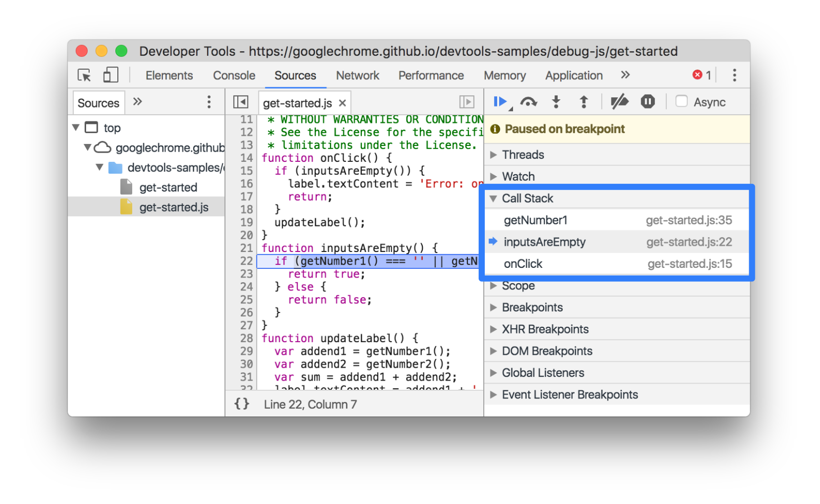Collapse the Call Stack section

(x=527, y=198)
